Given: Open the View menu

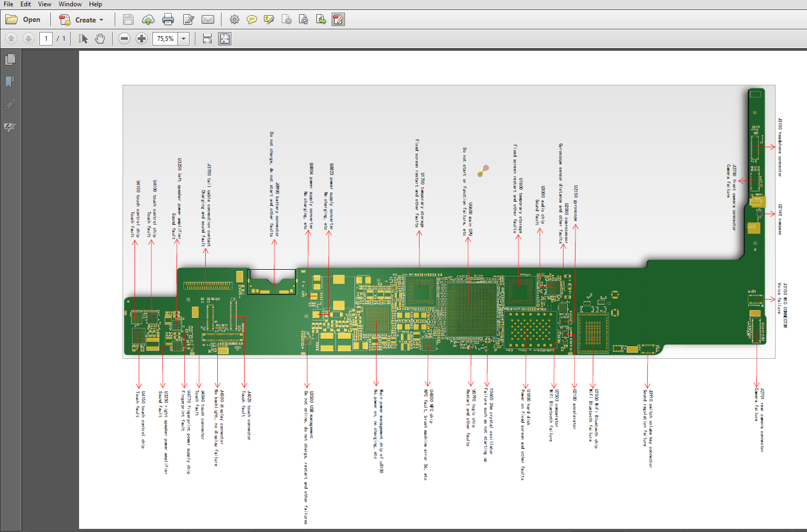Looking at the screenshot, I should pyautogui.click(x=45, y=4).
